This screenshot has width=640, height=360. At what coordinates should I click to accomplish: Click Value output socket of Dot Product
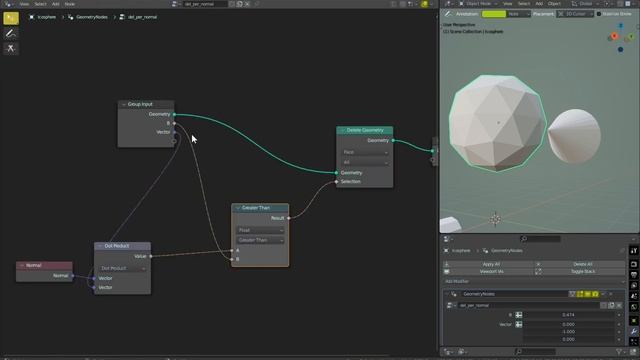151,256
